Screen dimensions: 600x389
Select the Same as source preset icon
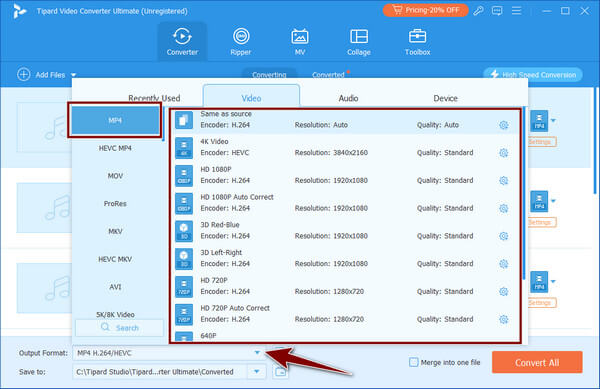click(x=184, y=120)
